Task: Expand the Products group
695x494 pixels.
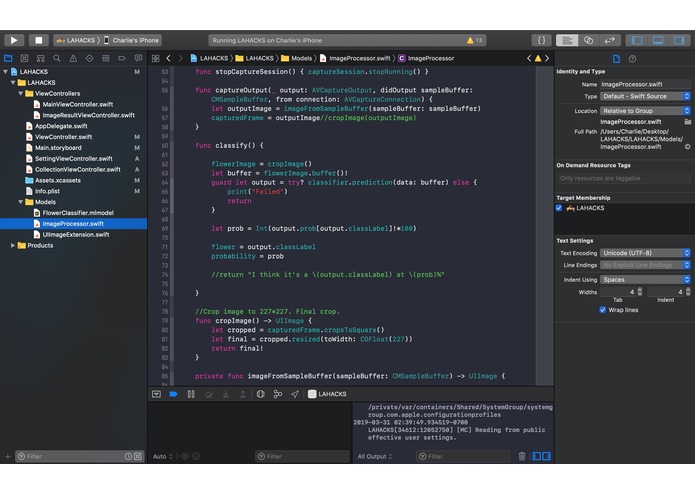Action: tap(13, 245)
